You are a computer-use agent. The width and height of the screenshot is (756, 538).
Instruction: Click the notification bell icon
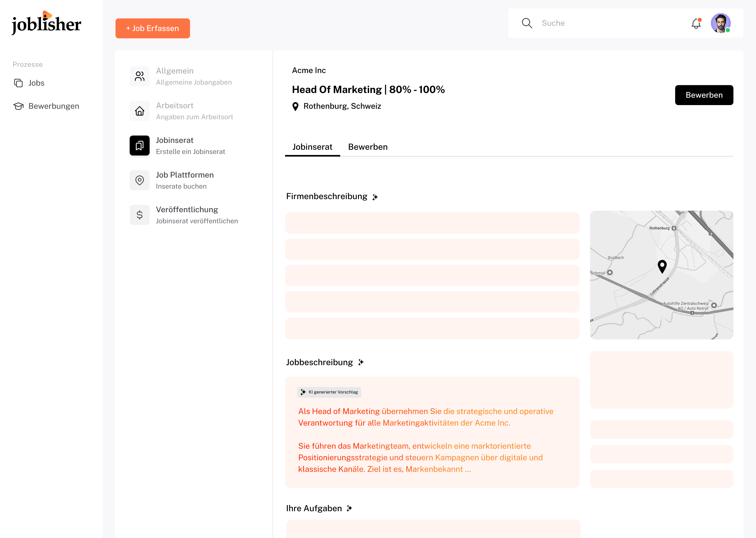[x=696, y=24]
